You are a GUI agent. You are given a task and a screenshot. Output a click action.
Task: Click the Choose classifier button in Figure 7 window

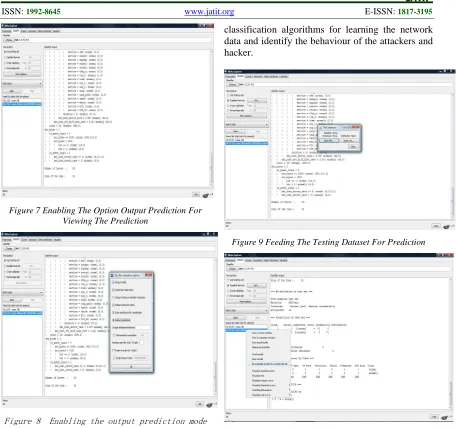click(x=9, y=40)
